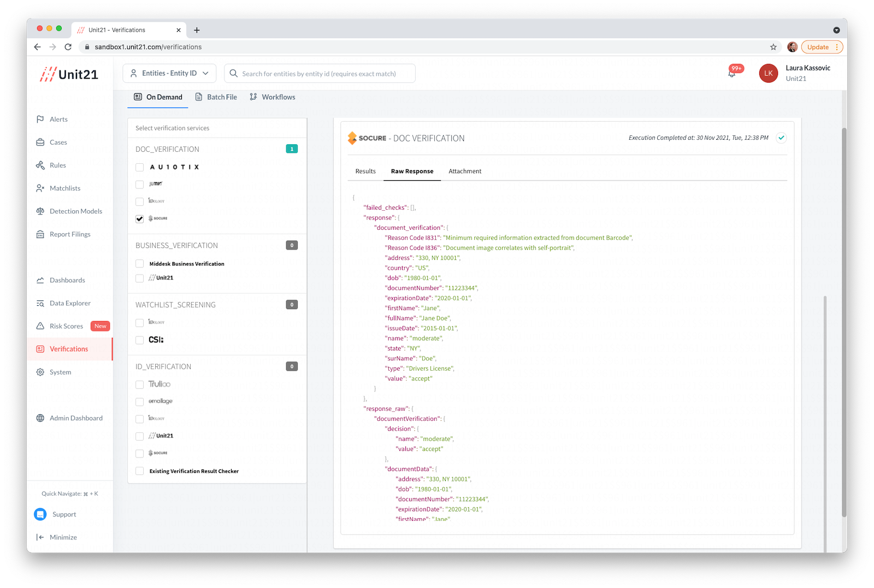Open System gear icon
The width and height of the screenshot is (874, 588).
click(x=40, y=372)
